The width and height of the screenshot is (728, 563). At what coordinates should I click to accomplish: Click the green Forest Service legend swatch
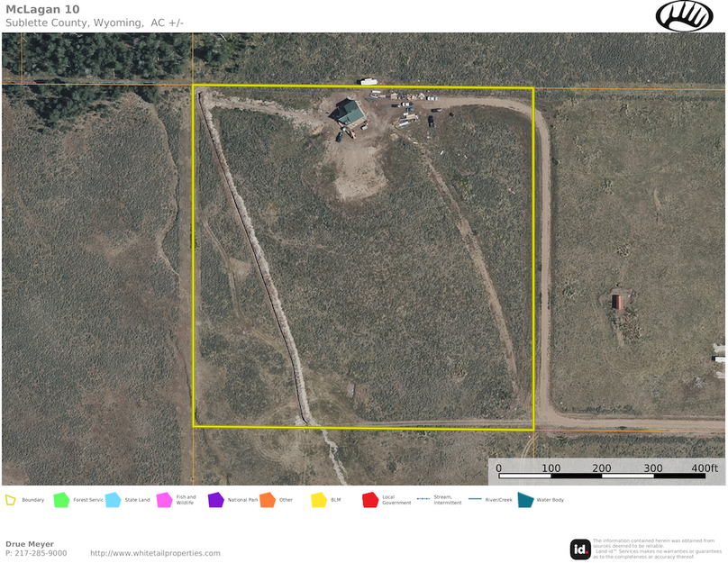61,499
